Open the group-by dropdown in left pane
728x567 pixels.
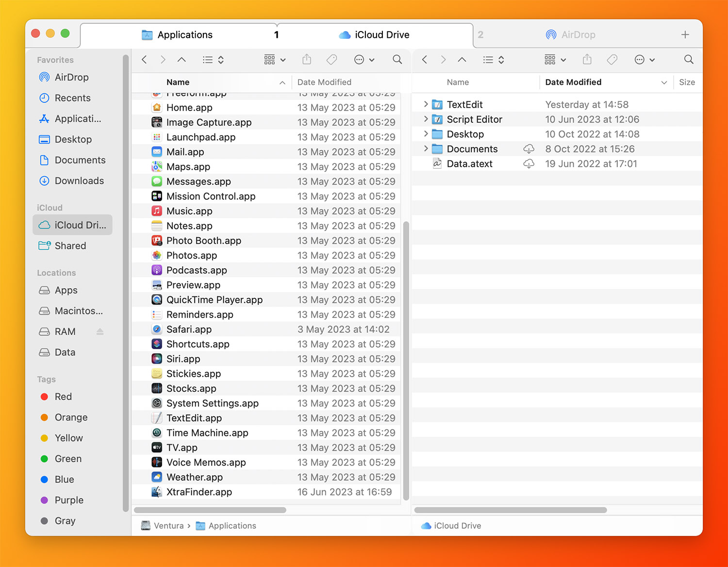tap(275, 60)
